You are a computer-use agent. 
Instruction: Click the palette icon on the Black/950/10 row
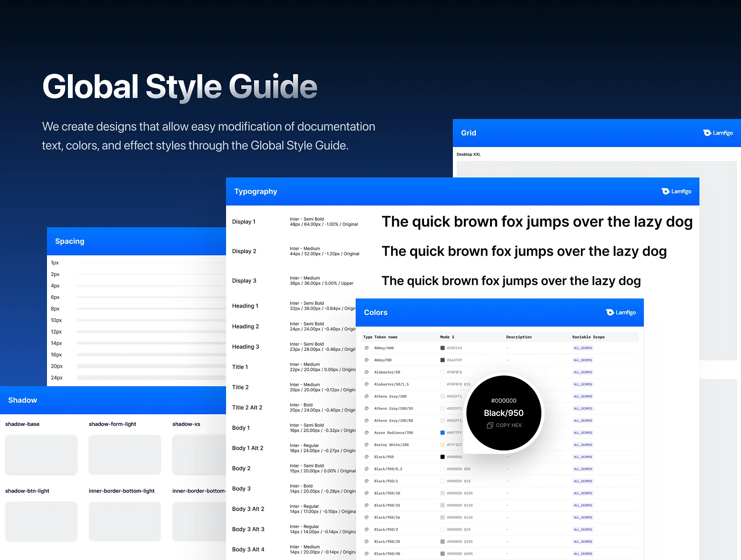(366, 493)
